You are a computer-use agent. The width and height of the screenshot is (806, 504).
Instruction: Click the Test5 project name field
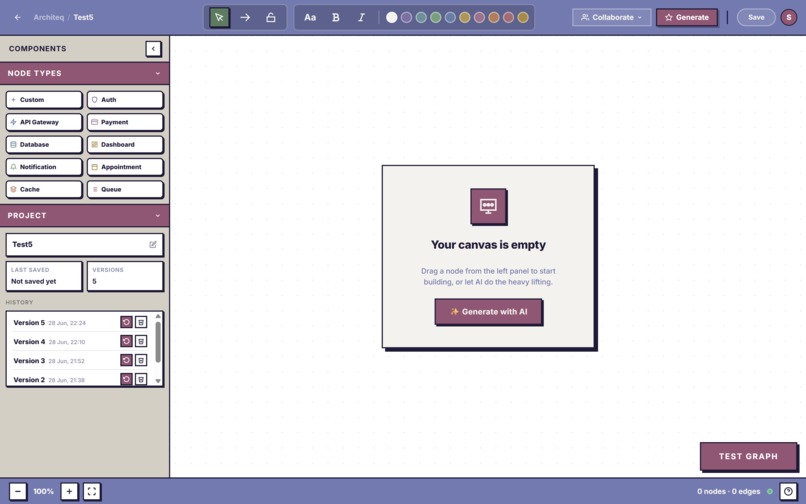pyautogui.click(x=85, y=245)
